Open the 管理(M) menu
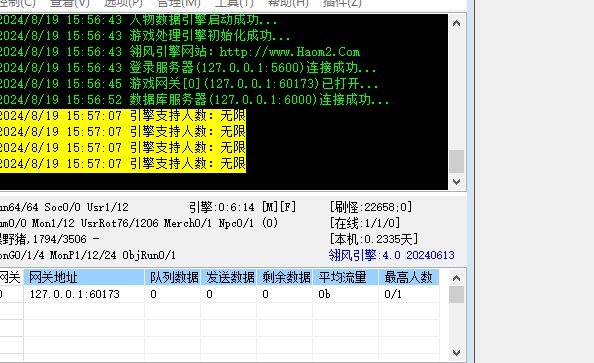 click(x=179, y=3)
